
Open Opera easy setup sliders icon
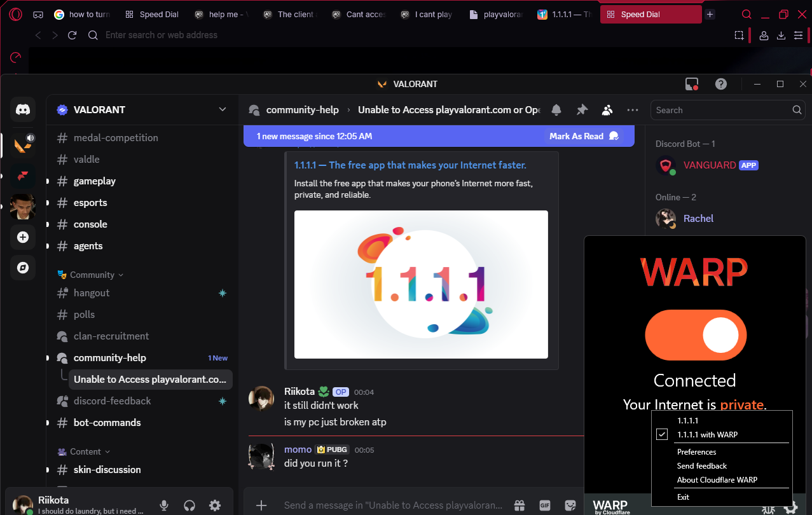pos(798,36)
